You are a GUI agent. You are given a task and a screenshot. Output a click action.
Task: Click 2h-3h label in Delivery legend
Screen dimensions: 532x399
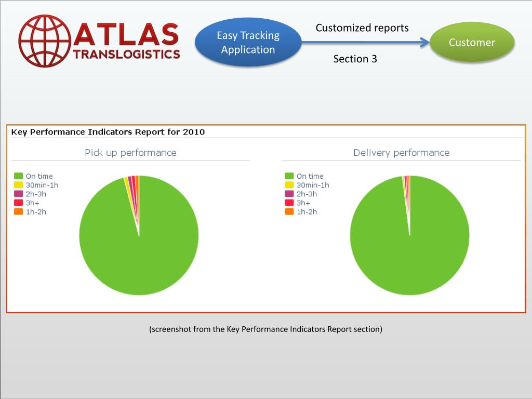[x=307, y=194]
